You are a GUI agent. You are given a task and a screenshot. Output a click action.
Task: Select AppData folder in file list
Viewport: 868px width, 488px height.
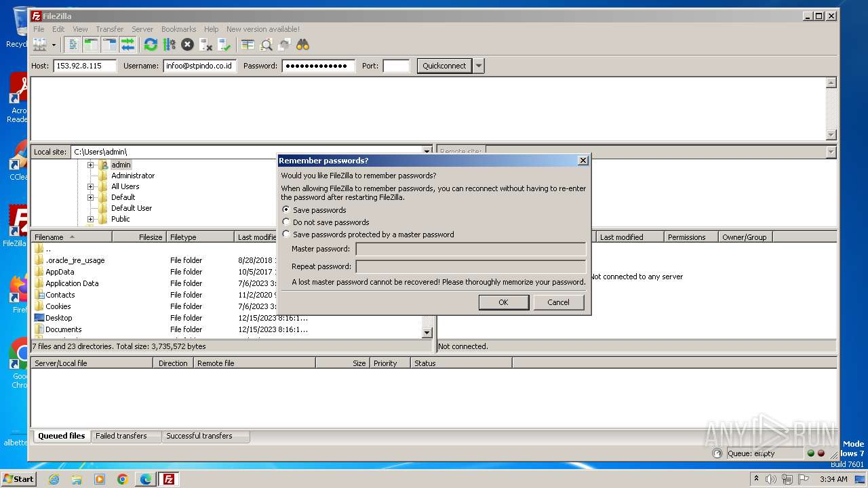[60, 272]
